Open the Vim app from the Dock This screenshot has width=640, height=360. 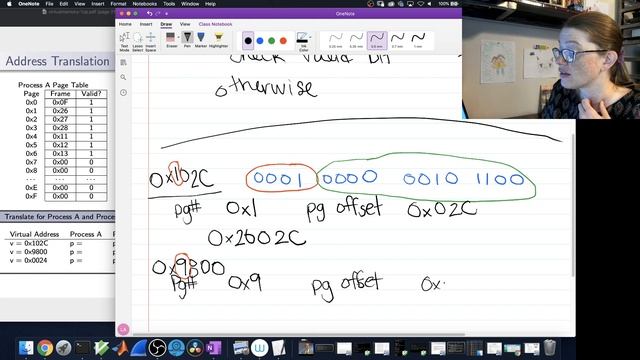coord(101,348)
